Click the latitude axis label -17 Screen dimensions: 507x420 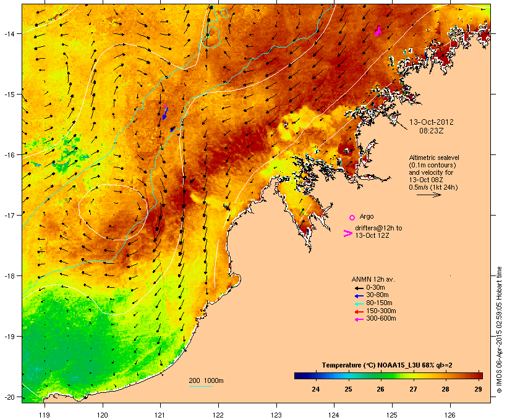point(9,215)
